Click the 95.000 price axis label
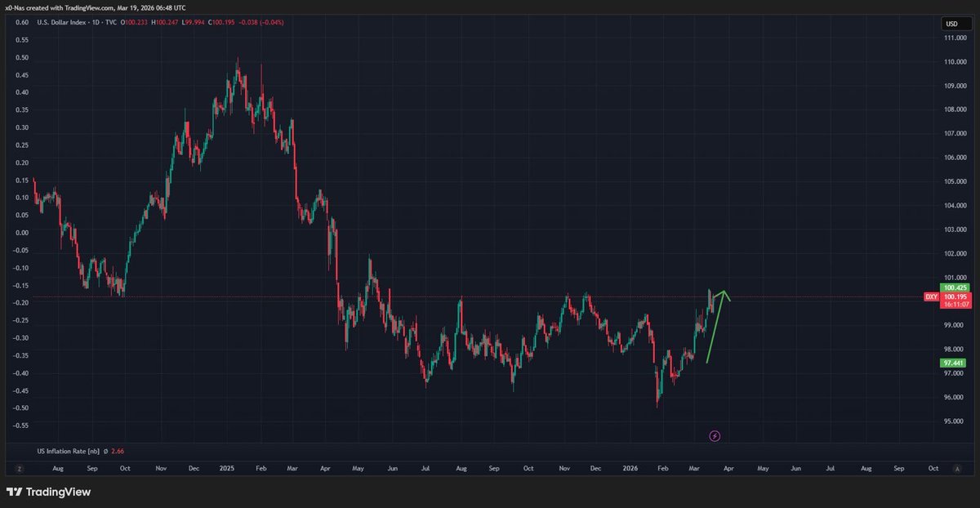Screen dimensions: 980x508 point(955,421)
